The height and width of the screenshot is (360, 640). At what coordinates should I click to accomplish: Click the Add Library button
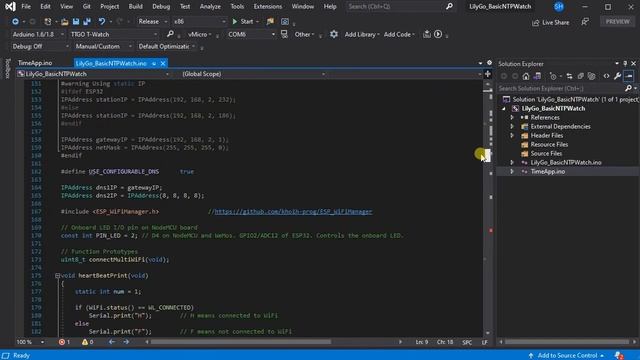click(362, 34)
